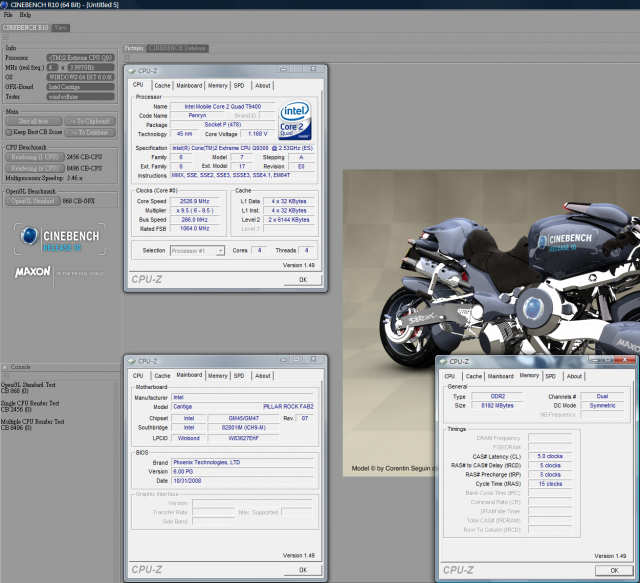Viewport: 640px width, 583px height.
Task: Click the CAS# Latency 5.0 clocks value
Action: (550, 456)
